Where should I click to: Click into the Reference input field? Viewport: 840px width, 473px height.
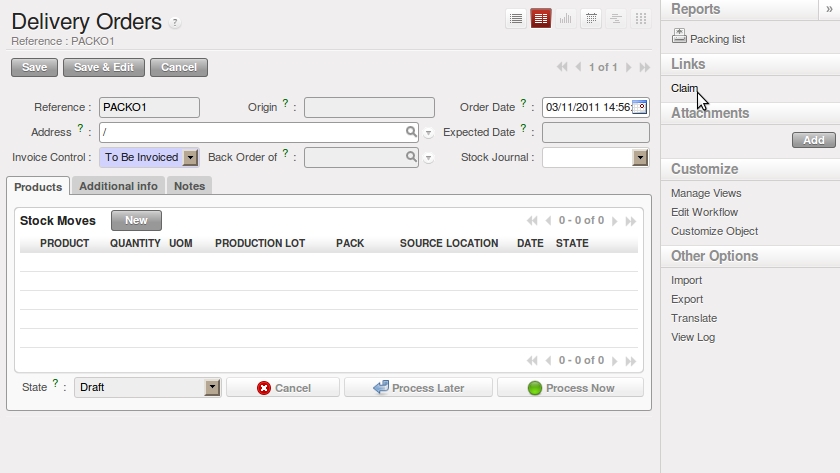click(149, 107)
